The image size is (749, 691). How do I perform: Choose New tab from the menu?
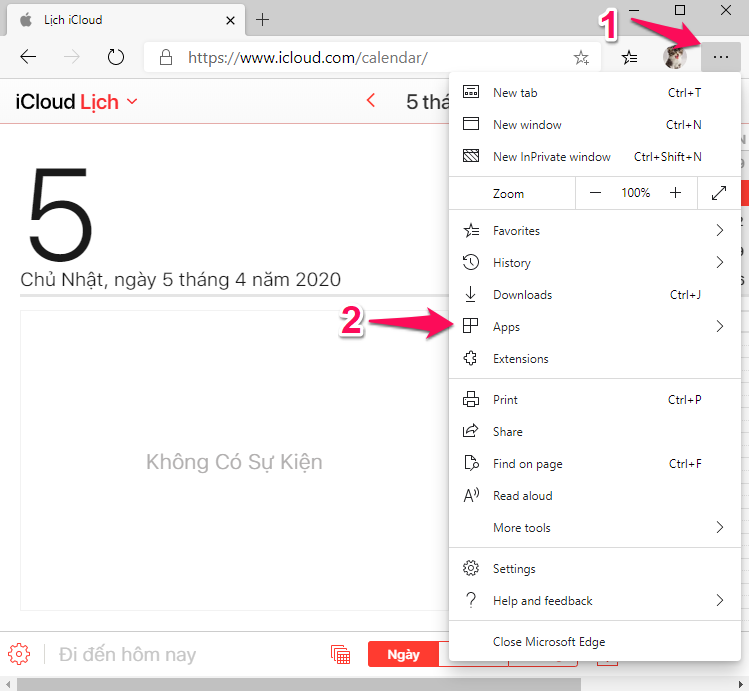tap(595, 93)
